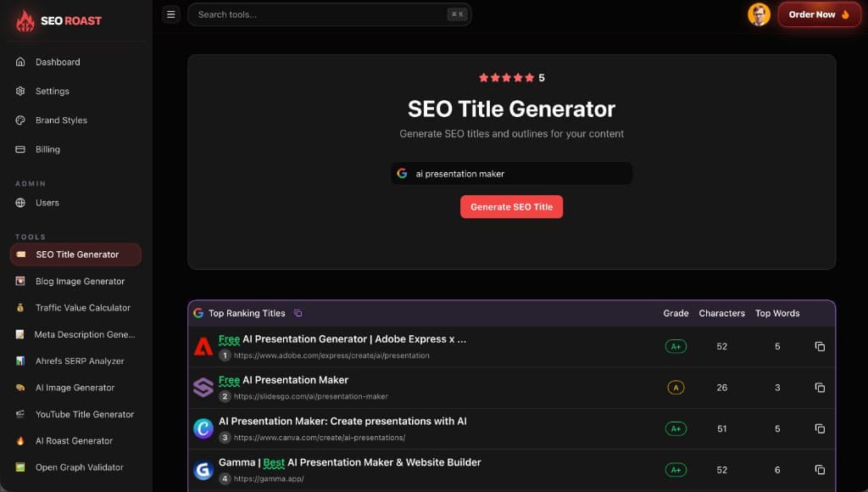Click the Google icon in keyword field
The image size is (868, 492).
(x=403, y=173)
